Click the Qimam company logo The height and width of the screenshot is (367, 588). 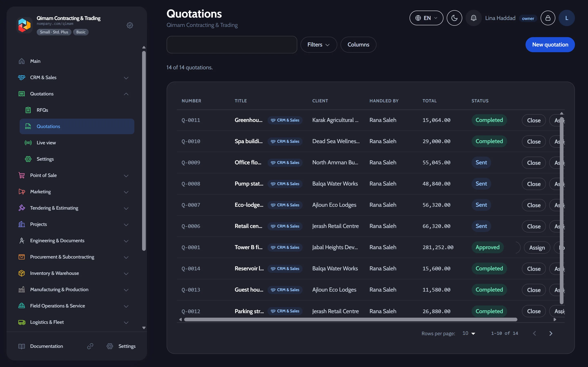(x=24, y=25)
